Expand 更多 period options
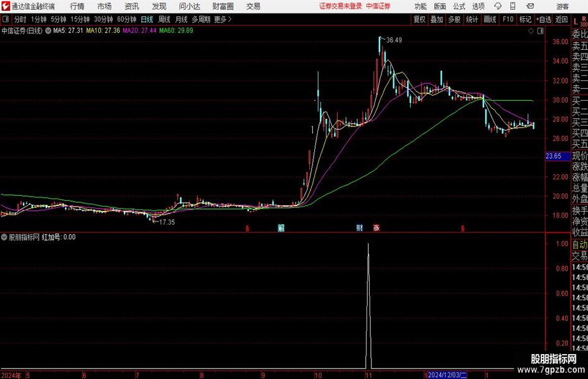This screenshot has height=379, width=588. (223, 19)
